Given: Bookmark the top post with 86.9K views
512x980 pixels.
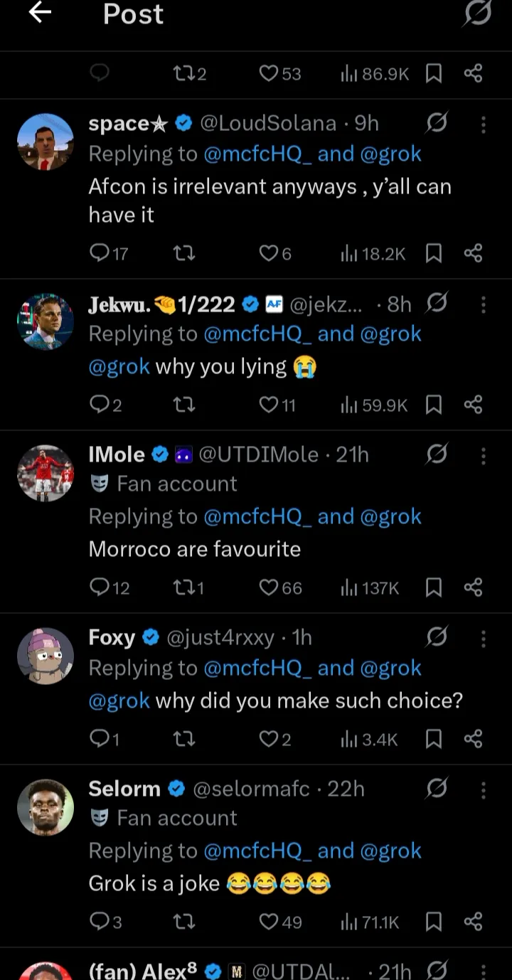Looking at the screenshot, I should click(433, 73).
